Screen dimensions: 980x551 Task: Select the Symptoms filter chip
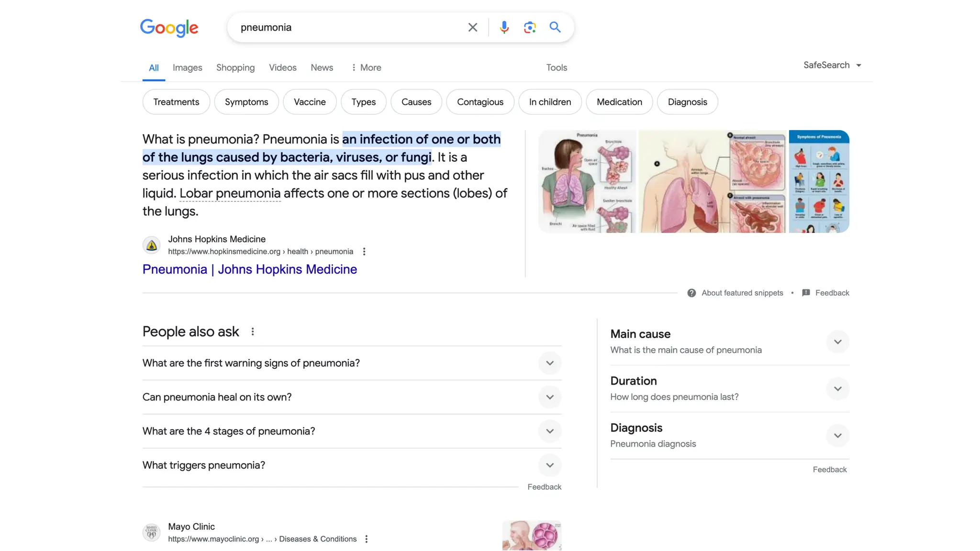(246, 102)
